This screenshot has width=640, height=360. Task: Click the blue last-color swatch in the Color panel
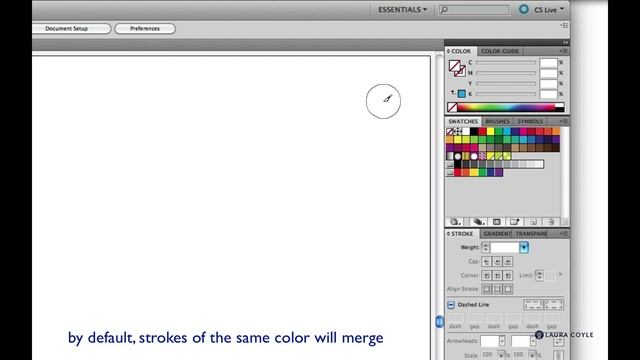click(x=462, y=94)
